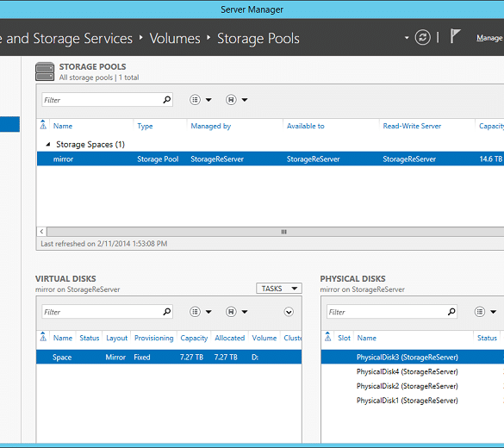This screenshot has width=504, height=448.
Task: Click search icon in Virtual Disks filter
Action: point(167,312)
